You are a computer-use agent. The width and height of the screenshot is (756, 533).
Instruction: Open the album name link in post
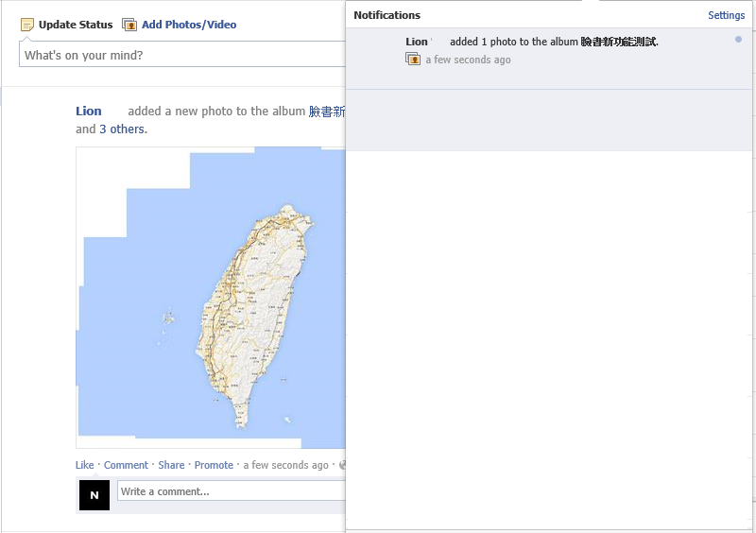(x=327, y=112)
